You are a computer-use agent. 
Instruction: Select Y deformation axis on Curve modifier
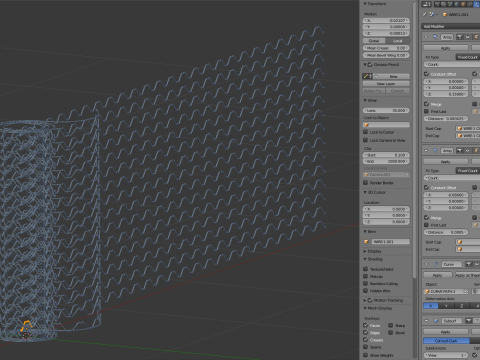coord(446,306)
